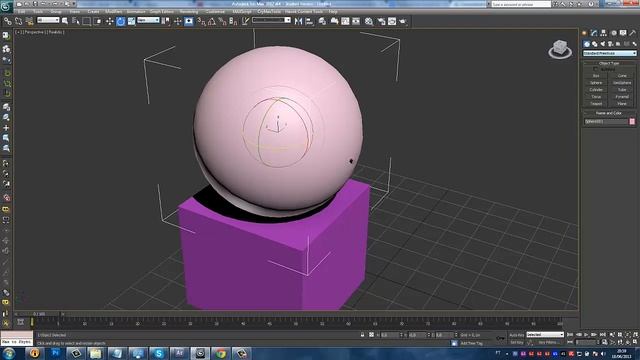Click the Torus primitive button
The image size is (640, 360).
click(x=596, y=97)
